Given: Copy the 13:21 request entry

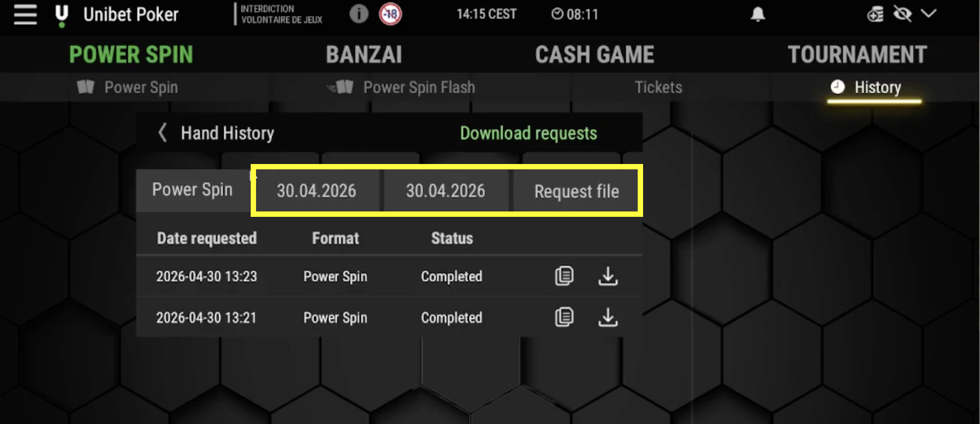Looking at the screenshot, I should (564, 317).
